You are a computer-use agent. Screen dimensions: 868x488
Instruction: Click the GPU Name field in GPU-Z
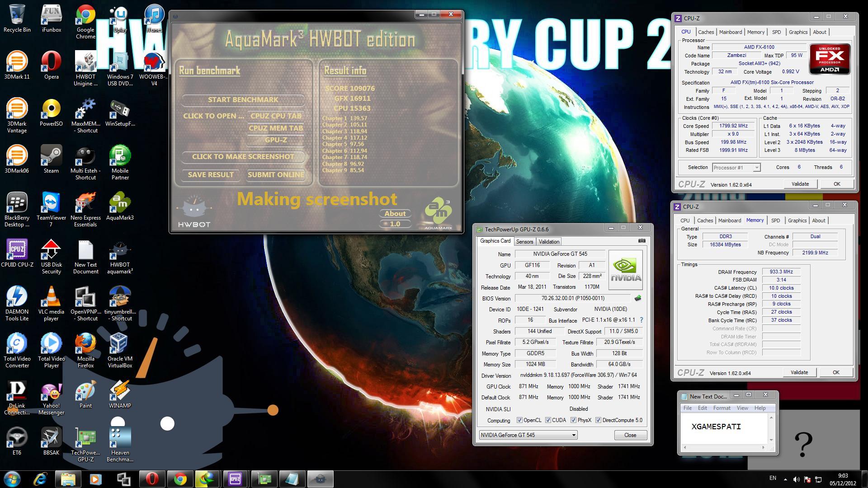560,254
